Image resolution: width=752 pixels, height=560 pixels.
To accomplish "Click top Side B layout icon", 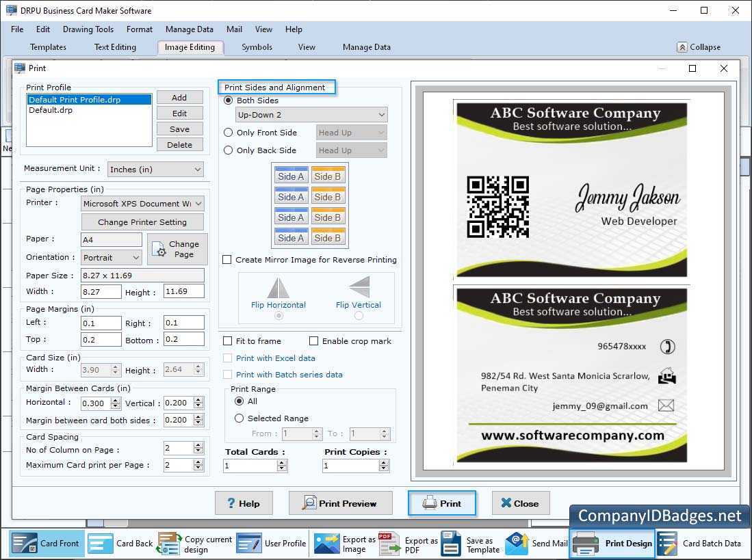I will (x=328, y=176).
